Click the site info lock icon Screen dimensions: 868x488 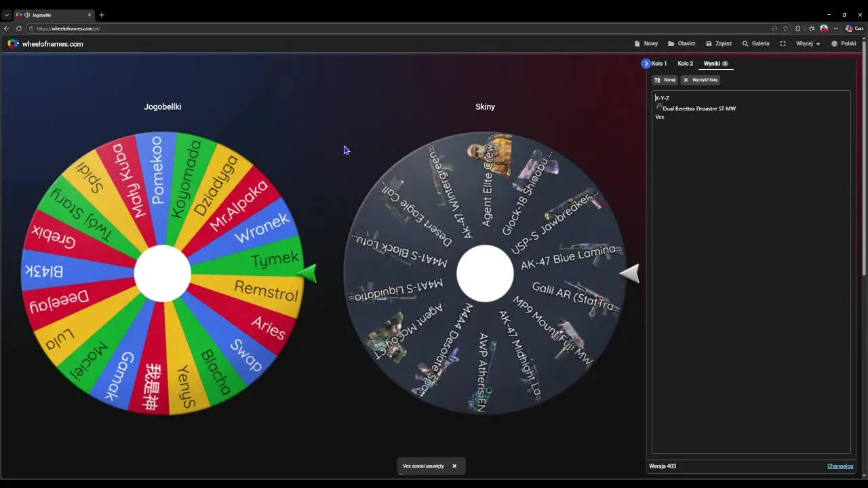pyautogui.click(x=31, y=28)
